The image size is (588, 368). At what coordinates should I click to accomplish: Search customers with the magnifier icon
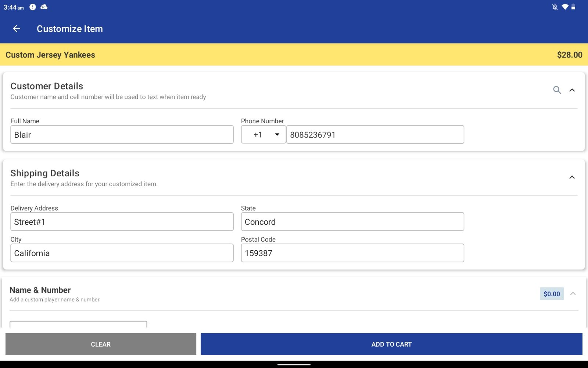click(x=557, y=90)
